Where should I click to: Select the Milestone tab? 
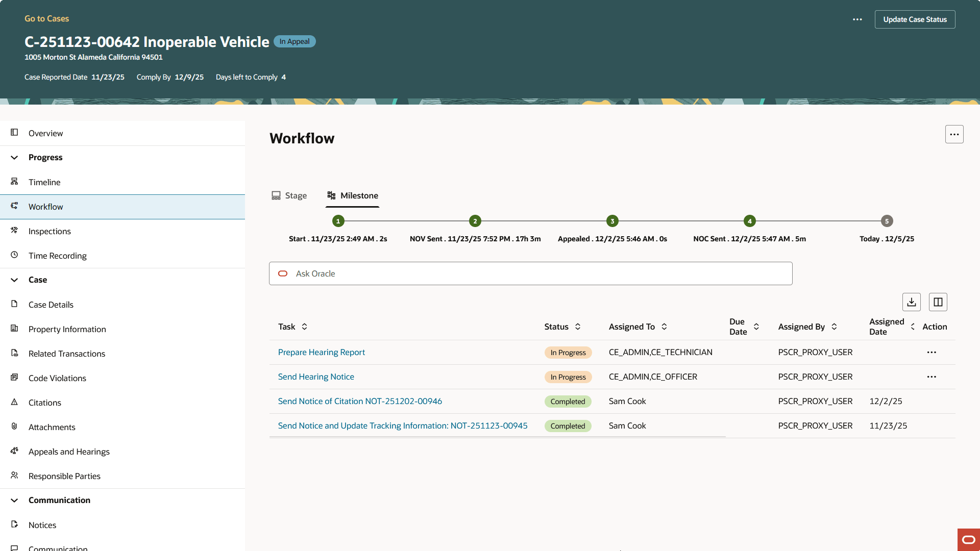point(352,195)
